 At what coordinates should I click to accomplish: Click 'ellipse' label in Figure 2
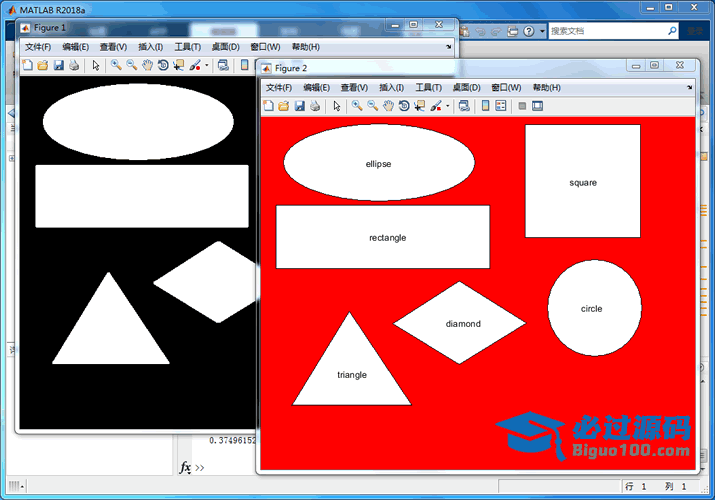(378, 164)
